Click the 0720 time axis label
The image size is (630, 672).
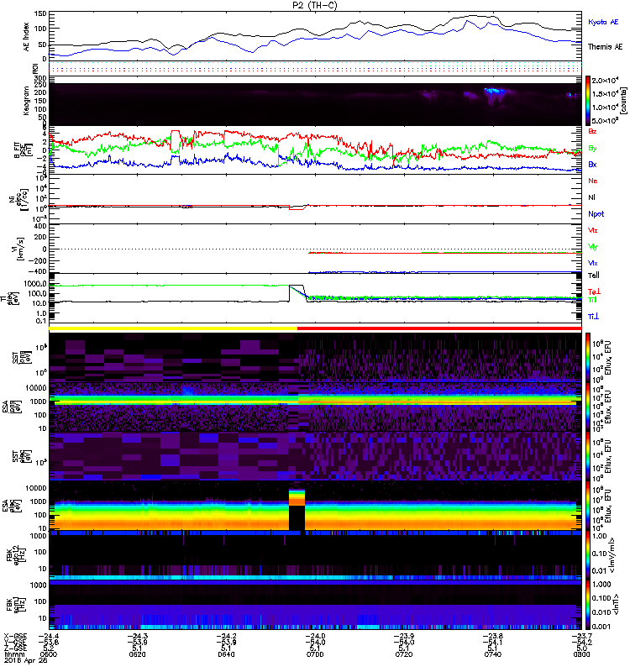(x=404, y=654)
